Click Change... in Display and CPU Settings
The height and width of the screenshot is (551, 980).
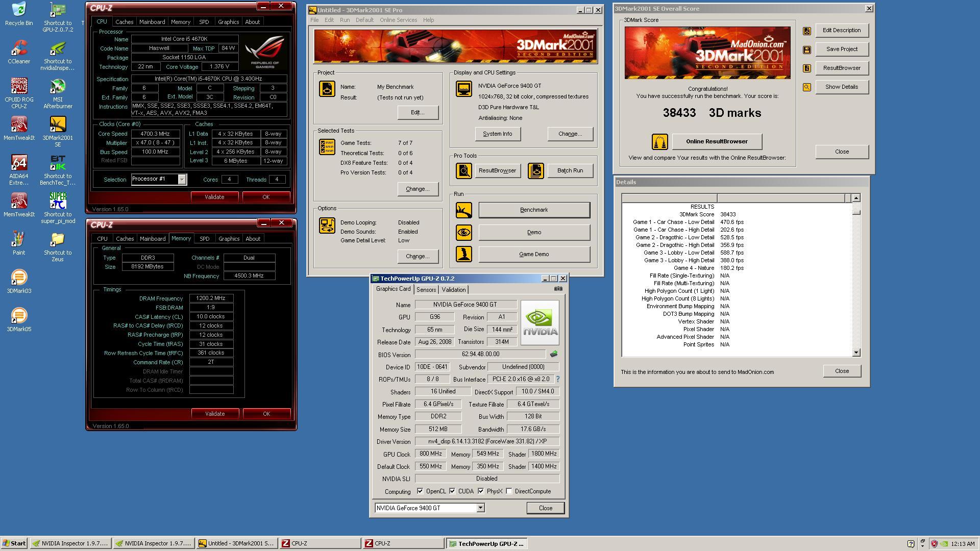pos(570,134)
